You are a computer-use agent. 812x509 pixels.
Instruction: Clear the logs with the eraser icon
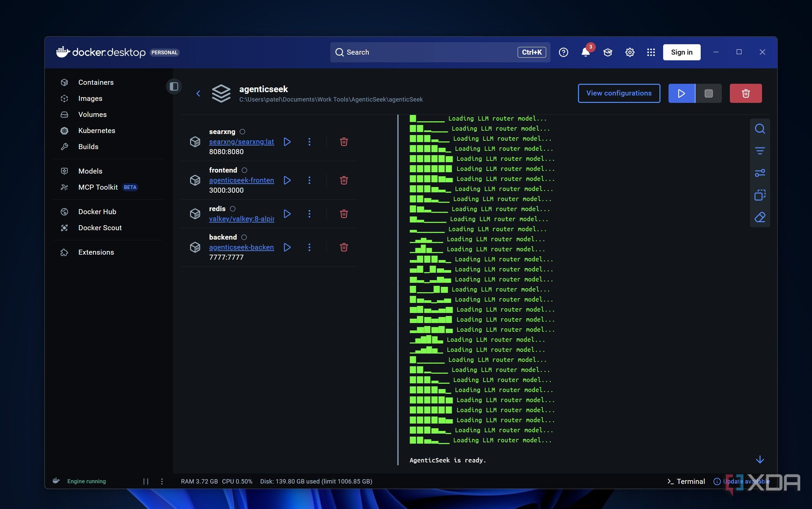[760, 217]
